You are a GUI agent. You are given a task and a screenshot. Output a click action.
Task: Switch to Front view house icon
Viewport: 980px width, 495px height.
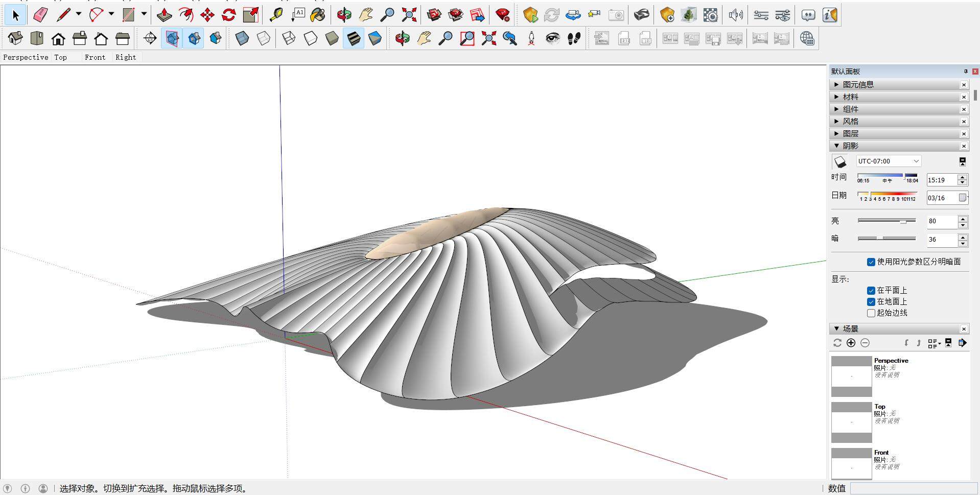click(58, 38)
